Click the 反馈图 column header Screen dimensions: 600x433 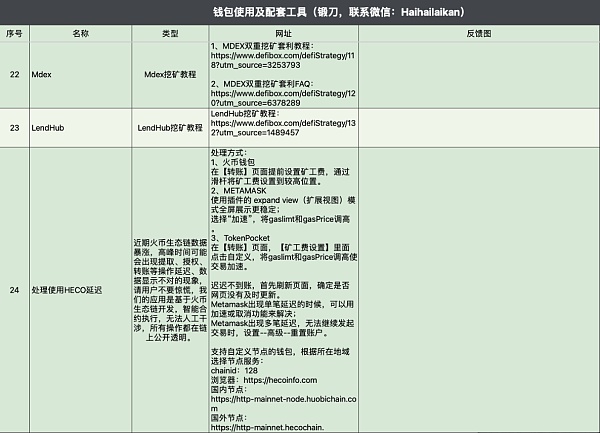tap(479, 34)
